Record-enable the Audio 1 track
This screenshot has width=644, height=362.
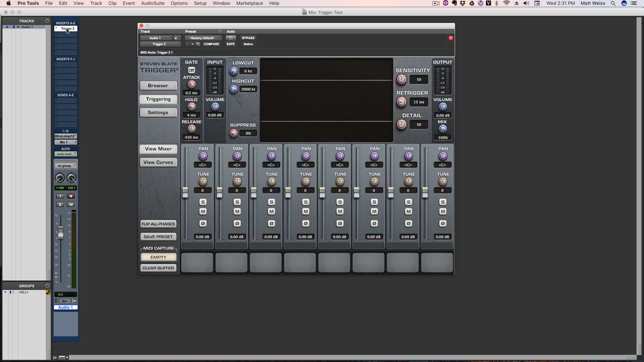point(71,196)
